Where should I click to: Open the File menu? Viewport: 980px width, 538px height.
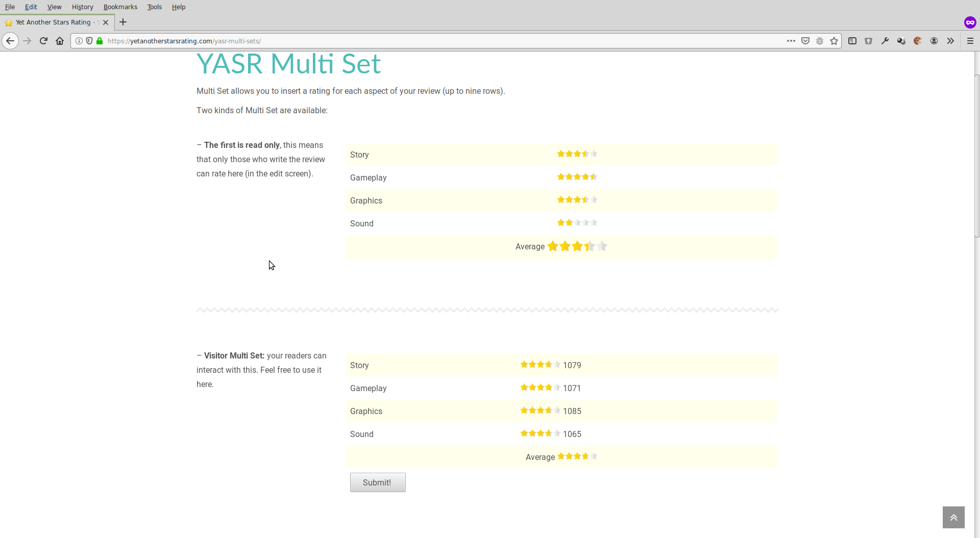(10, 7)
